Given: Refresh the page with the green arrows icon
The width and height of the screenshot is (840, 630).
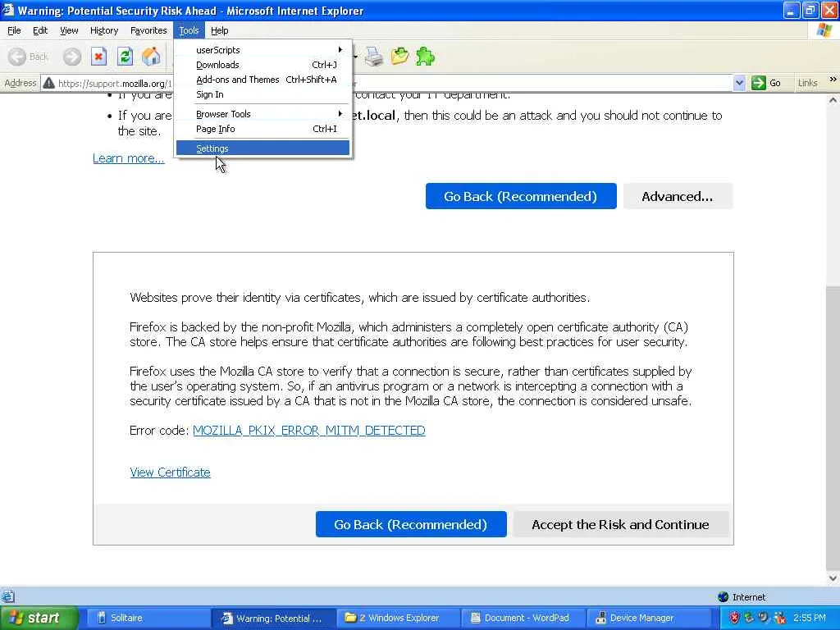Looking at the screenshot, I should click(x=125, y=57).
